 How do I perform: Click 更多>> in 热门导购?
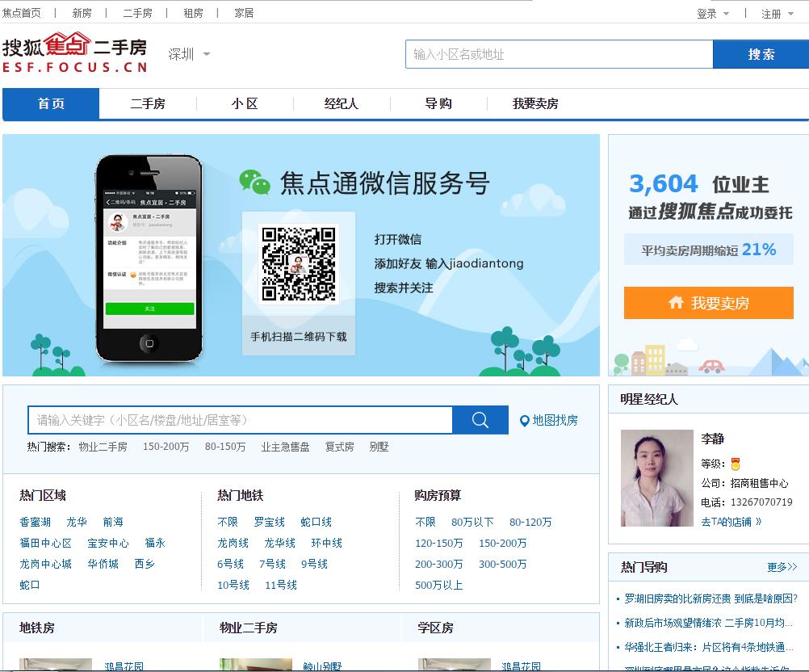(x=782, y=567)
